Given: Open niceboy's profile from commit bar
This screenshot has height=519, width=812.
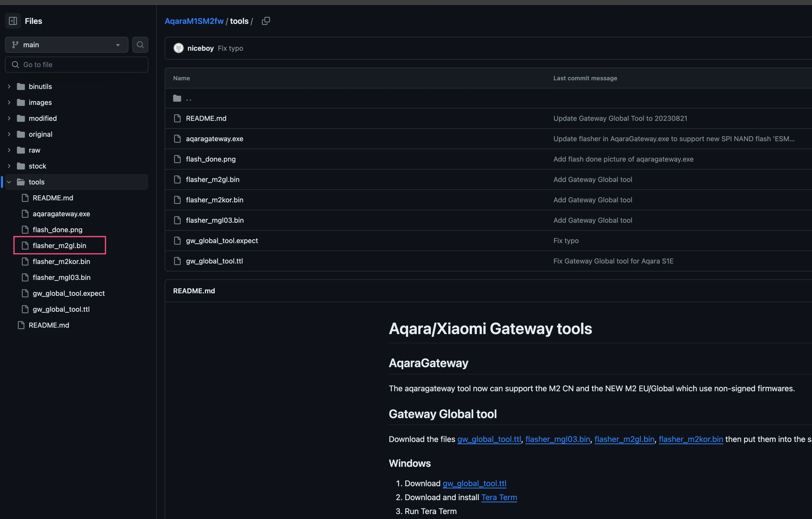Looking at the screenshot, I should [x=201, y=48].
